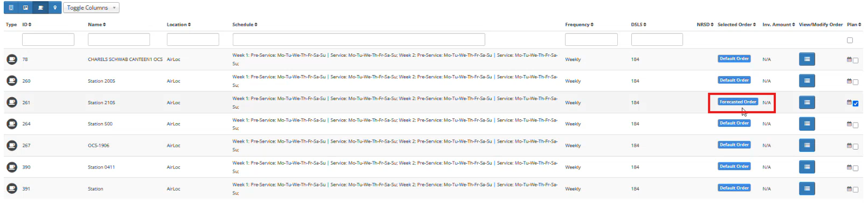Focus the Name filter input field
The image size is (868, 203).
click(119, 39)
